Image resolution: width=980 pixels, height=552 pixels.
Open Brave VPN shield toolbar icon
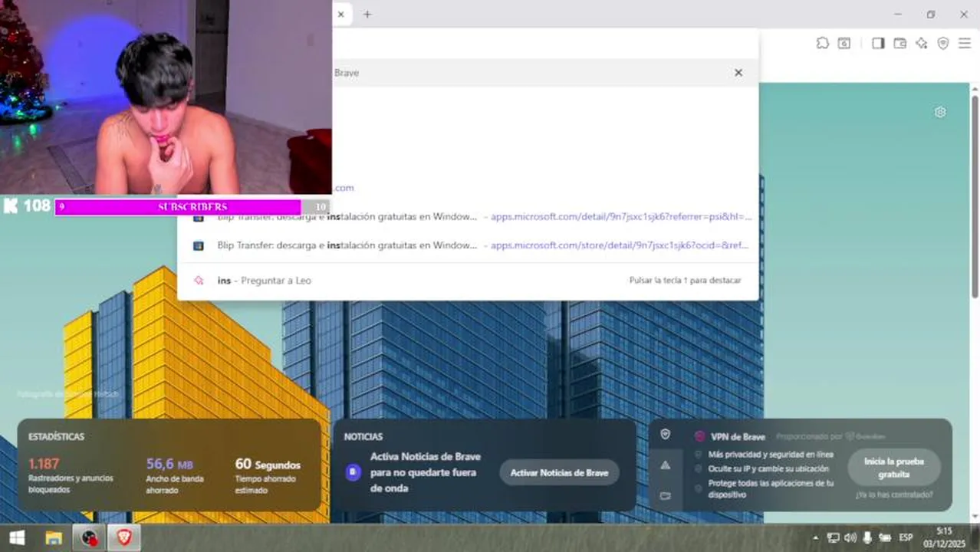(943, 44)
